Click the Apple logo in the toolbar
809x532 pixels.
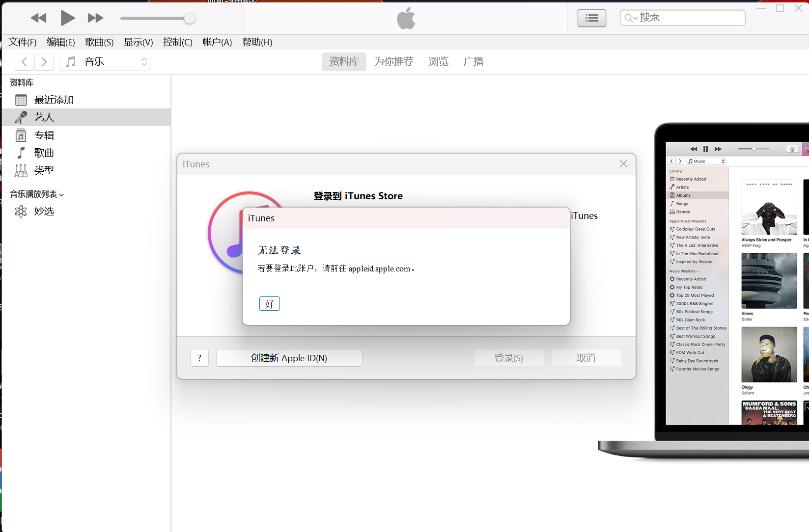pos(406,18)
